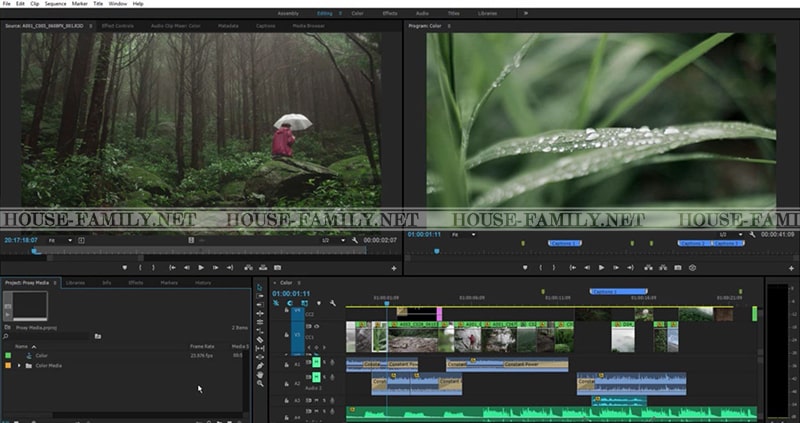Open Program monitor button editor plus

pyautogui.click(x=791, y=268)
